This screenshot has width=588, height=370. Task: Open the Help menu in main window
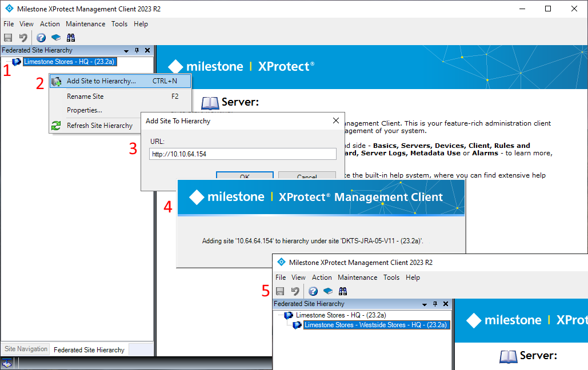tap(141, 24)
